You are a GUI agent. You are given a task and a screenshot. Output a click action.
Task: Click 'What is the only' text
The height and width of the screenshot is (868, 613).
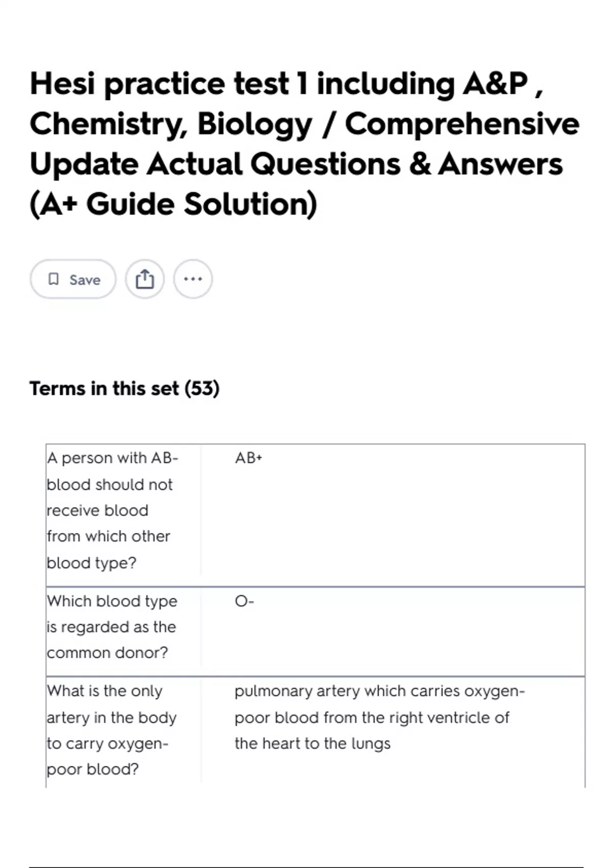(105, 691)
